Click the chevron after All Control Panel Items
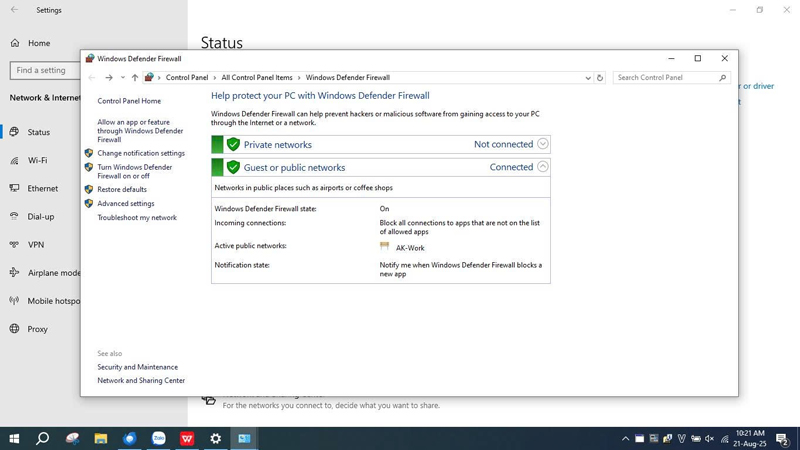The height and width of the screenshot is (450, 800). click(x=299, y=78)
